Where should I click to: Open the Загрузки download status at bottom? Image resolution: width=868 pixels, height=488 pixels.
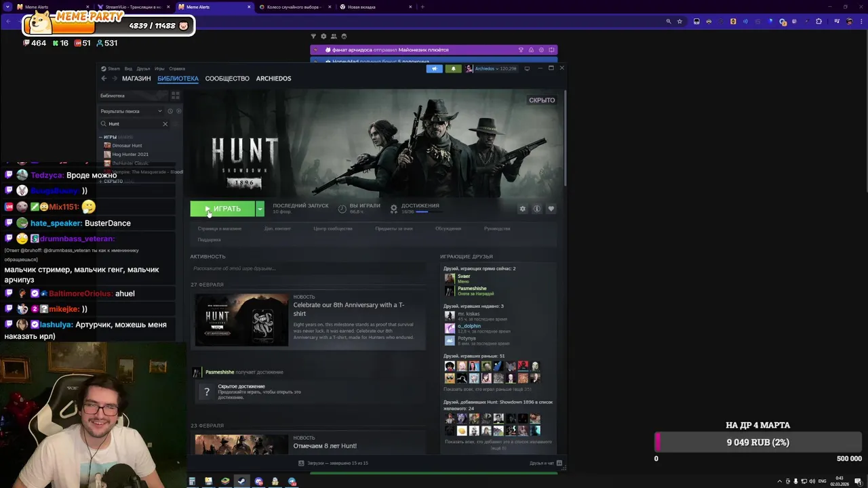333,463
